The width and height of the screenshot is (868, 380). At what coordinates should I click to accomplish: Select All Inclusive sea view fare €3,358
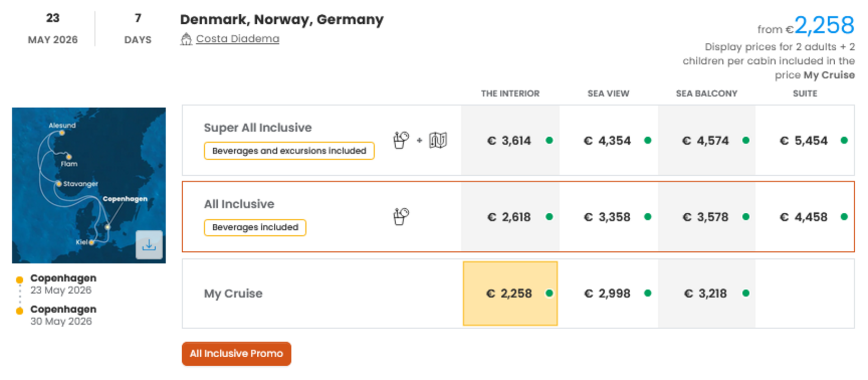607,217
